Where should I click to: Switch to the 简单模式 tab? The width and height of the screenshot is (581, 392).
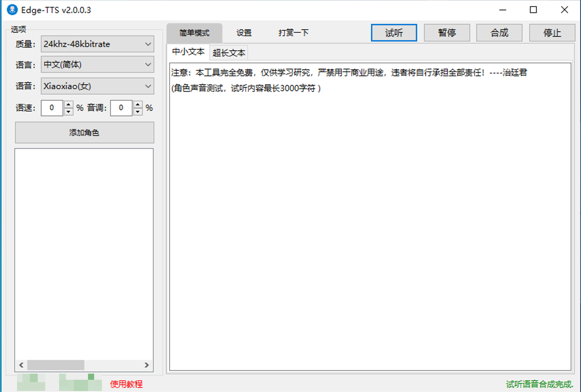[194, 33]
